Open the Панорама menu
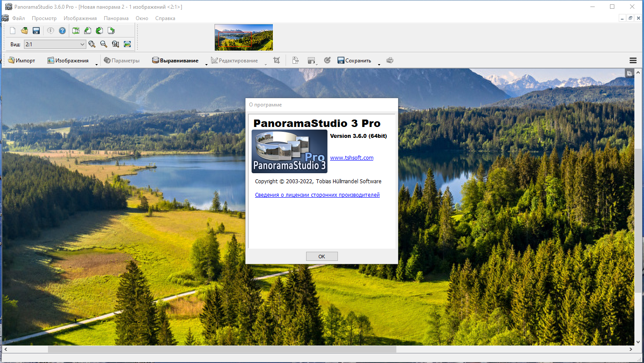644x363 pixels. click(x=116, y=18)
